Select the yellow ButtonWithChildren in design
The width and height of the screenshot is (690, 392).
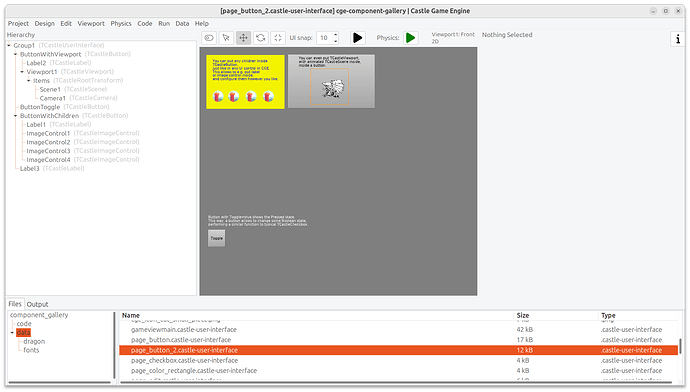pyautogui.click(x=246, y=82)
